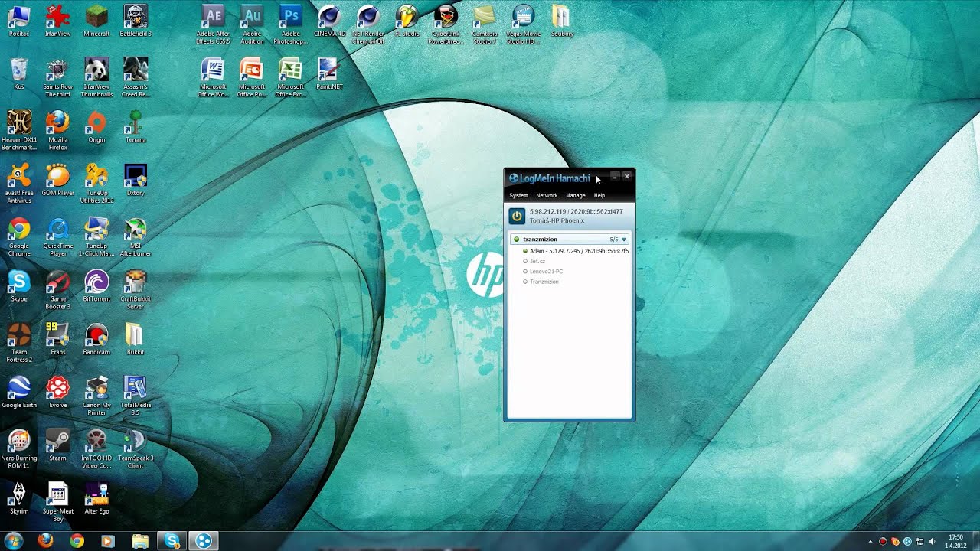
Task: Select the tranzmizion network header
Action: tap(570, 240)
